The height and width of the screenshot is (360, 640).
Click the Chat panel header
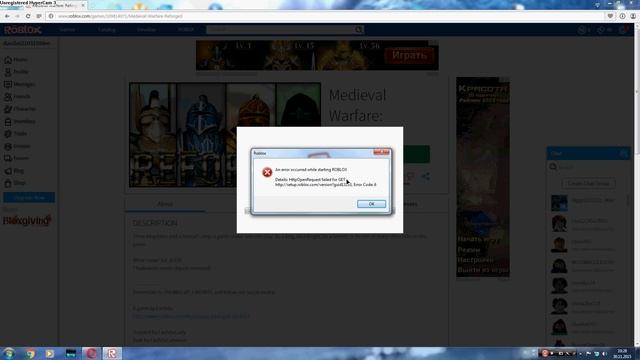588,153
